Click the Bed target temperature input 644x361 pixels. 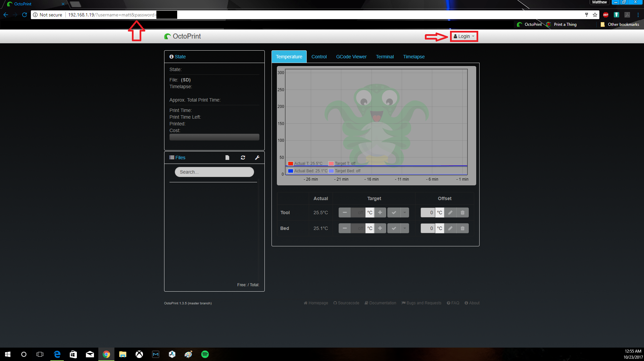pyautogui.click(x=358, y=228)
